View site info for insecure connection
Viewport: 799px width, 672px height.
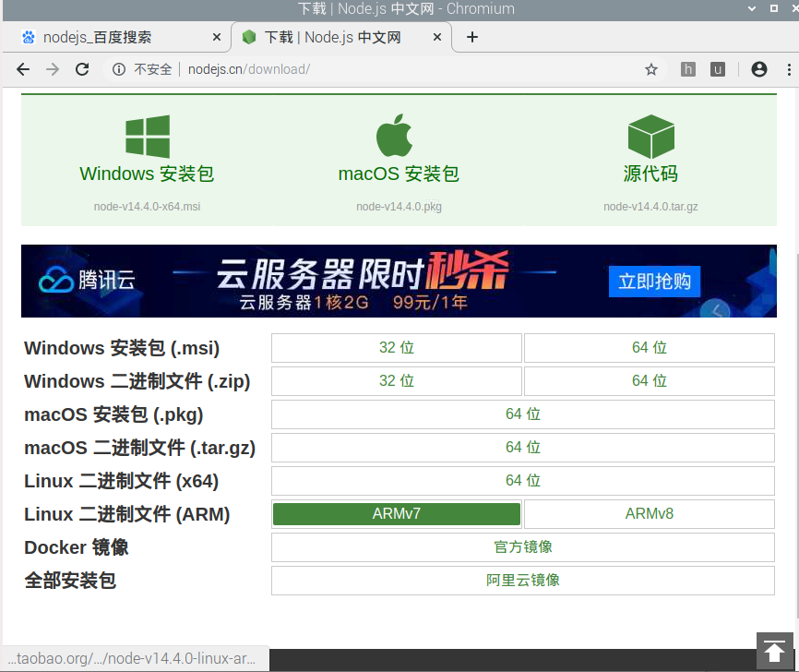[x=118, y=69]
